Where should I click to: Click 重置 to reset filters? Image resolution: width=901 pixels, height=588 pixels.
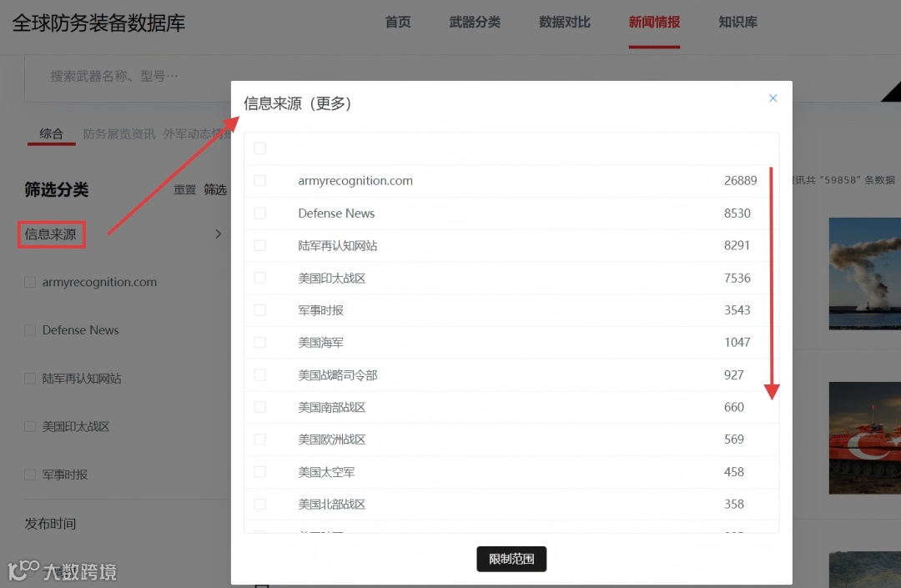[185, 189]
